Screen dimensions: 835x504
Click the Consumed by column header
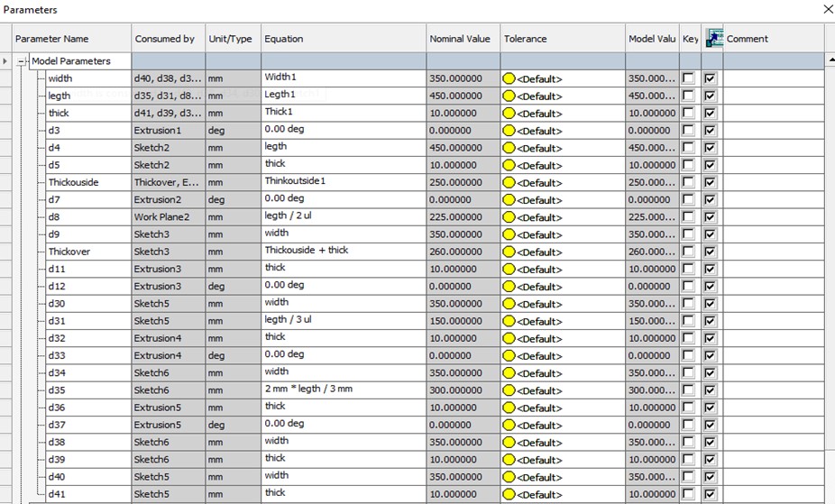pyautogui.click(x=169, y=39)
